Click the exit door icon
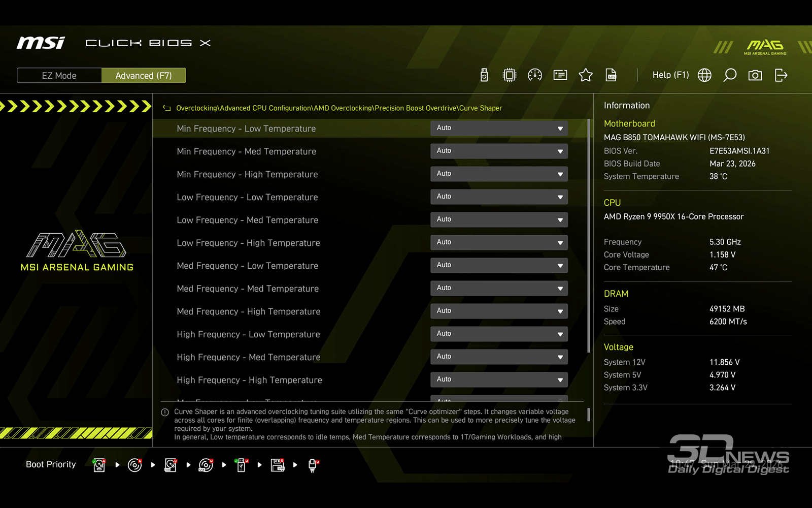 [x=781, y=75]
